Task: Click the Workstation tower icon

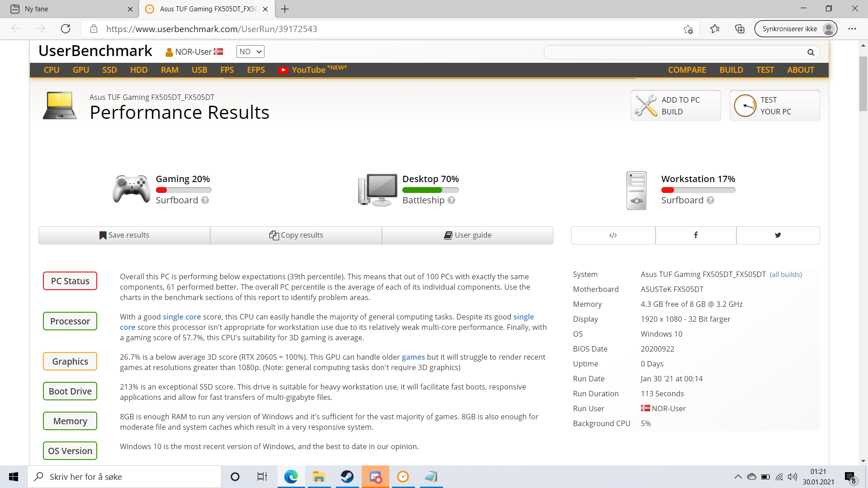Action: [637, 190]
